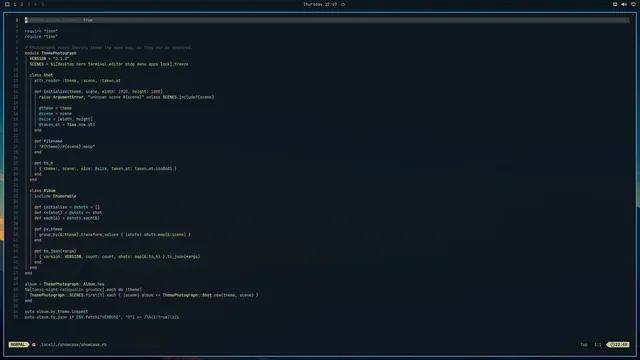Click the 'def <<(shot)' line
Viewport: 640px width, 360px height.
point(68,213)
